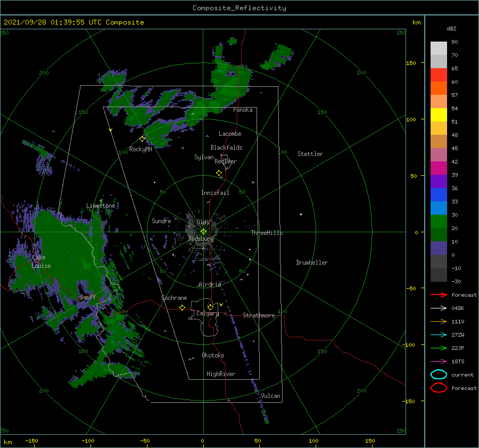Click the Lacombe label
This screenshot has height=448, width=479.
(230, 134)
